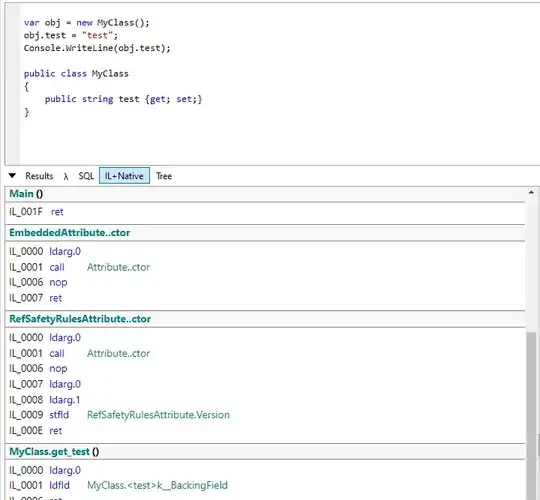Click IL_000E ret line in RefSafetyRulesAttribute..ctor
The height and width of the screenshot is (500, 540).
pos(35,430)
